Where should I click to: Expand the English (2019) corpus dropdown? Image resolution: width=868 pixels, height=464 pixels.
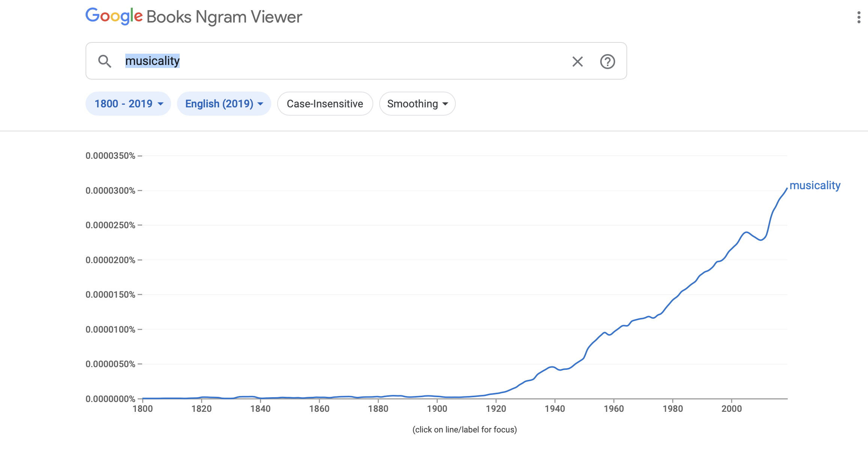(224, 104)
